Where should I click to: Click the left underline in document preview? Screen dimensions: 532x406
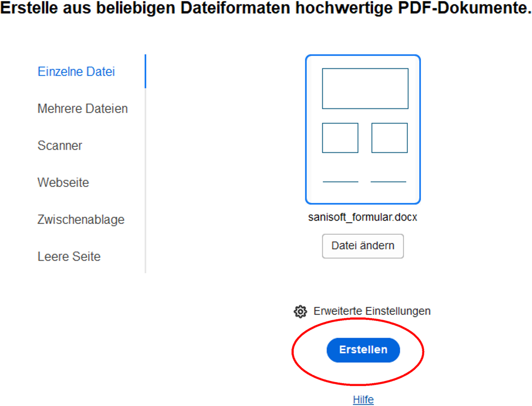tap(341, 182)
